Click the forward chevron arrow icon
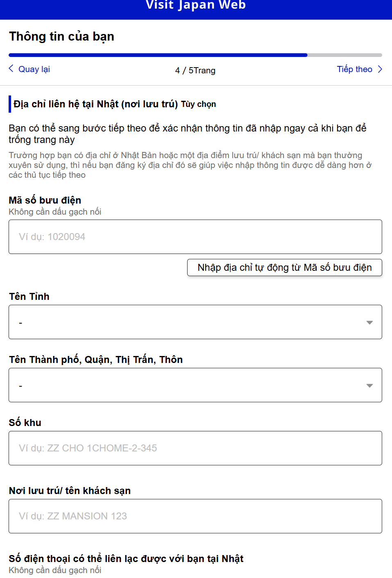 click(x=380, y=69)
